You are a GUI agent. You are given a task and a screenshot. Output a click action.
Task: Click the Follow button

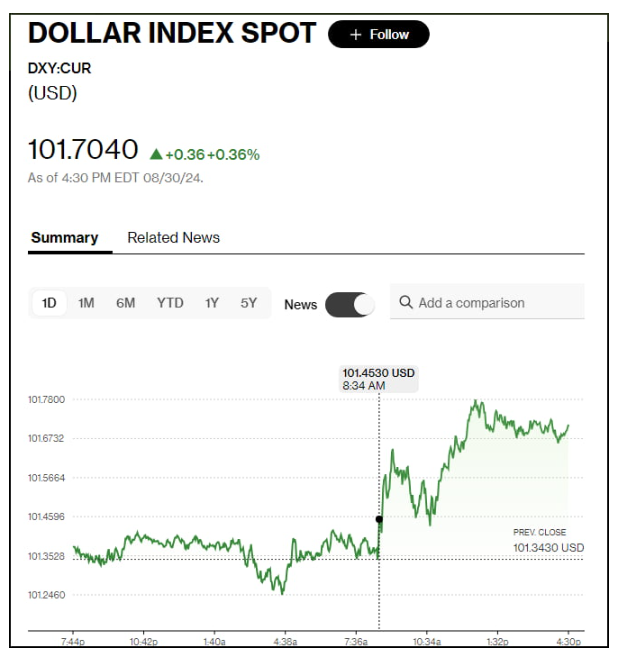coord(378,34)
